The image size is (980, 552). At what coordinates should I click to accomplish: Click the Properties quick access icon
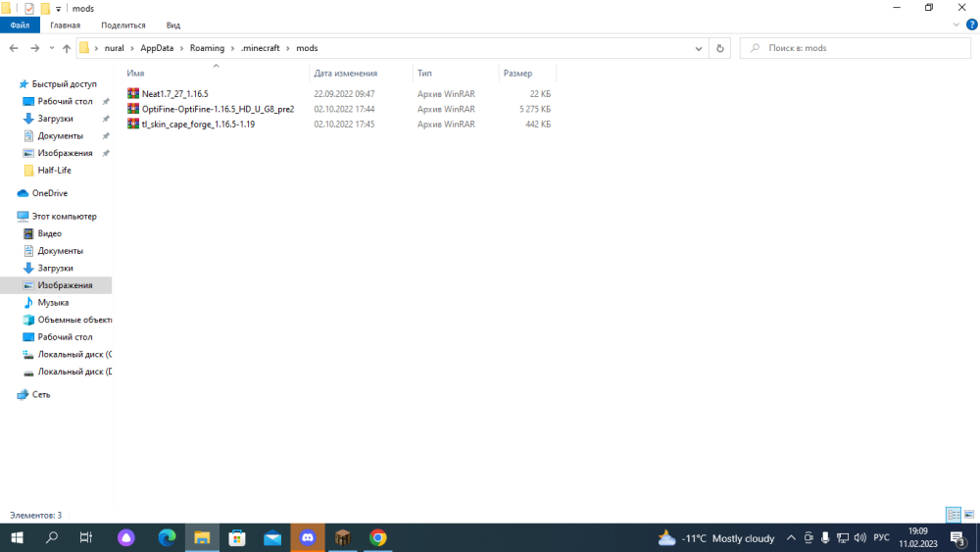pos(29,9)
